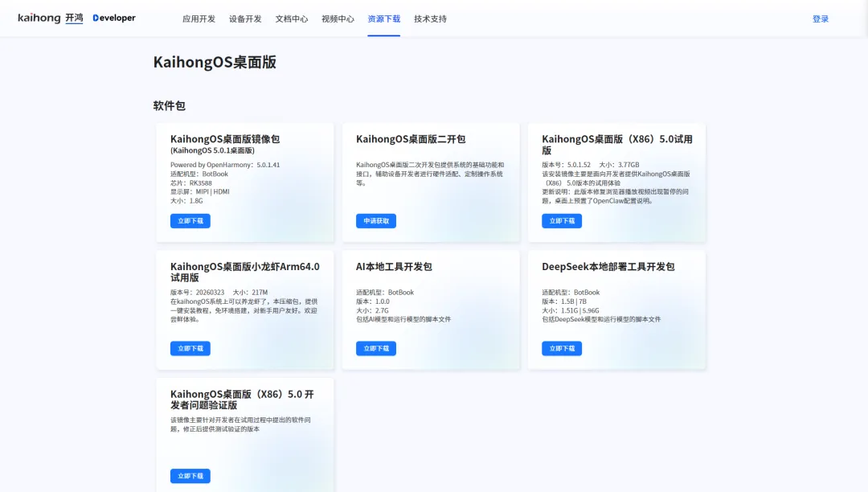
Task: Click the Powered by OpenHarmony: 5.0.1.41 line
Action: click(225, 165)
